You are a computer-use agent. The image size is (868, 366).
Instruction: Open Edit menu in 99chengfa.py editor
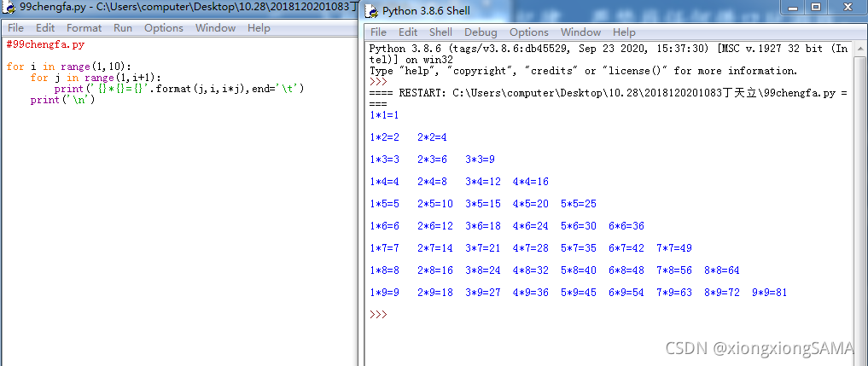click(x=45, y=27)
